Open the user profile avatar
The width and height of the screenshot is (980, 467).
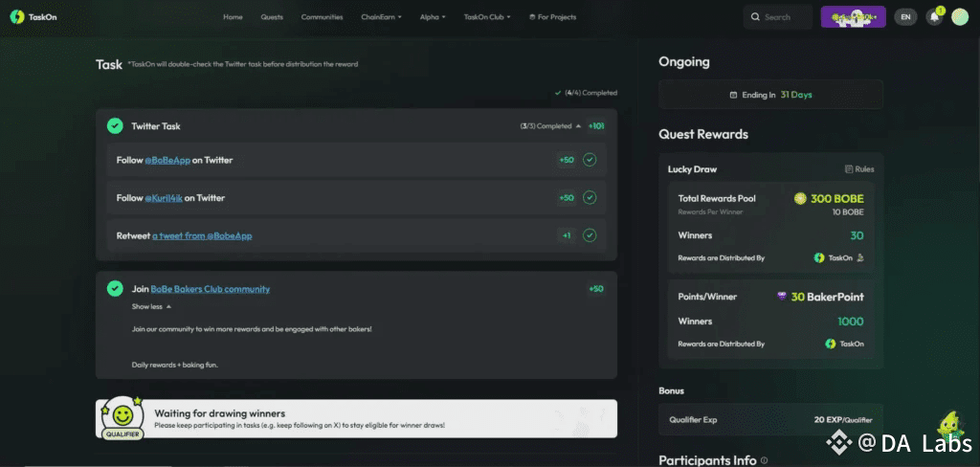959,17
